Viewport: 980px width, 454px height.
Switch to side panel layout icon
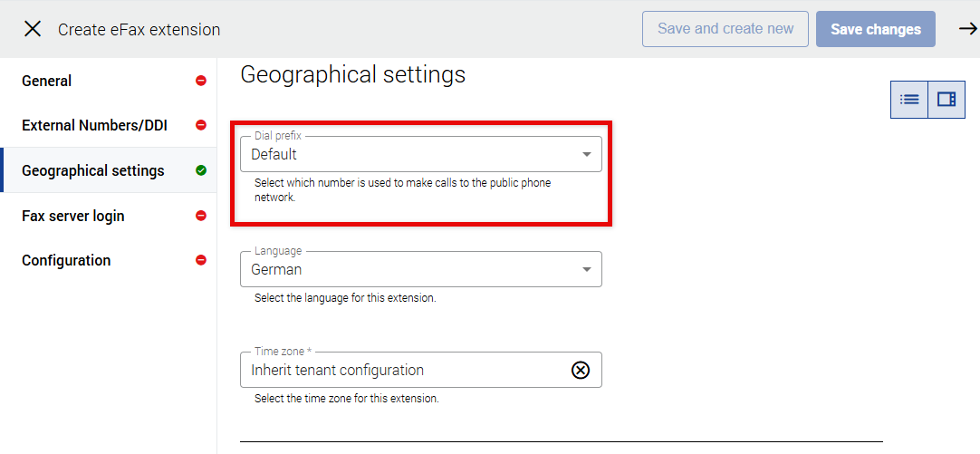click(946, 100)
